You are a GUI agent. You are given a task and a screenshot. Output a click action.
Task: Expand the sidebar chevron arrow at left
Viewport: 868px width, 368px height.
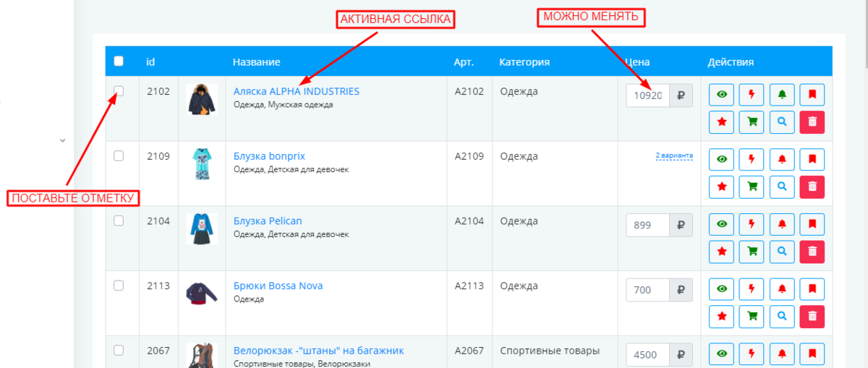coord(62,140)
